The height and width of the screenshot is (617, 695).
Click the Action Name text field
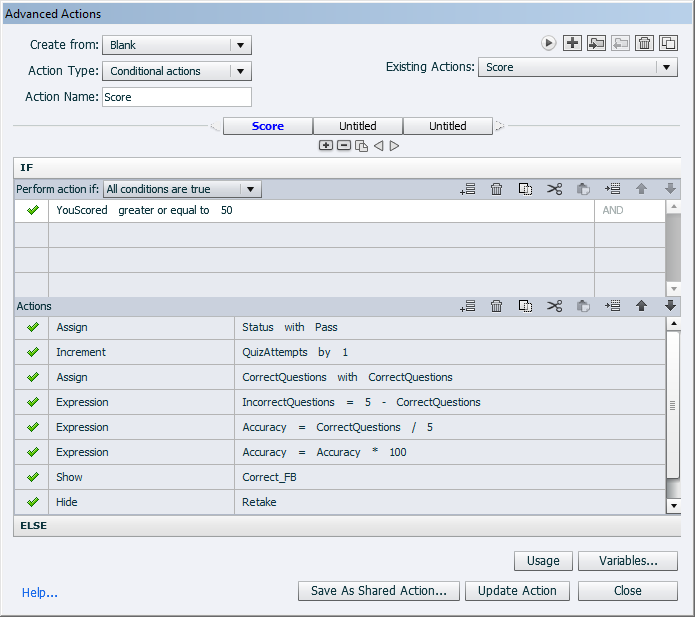click(177, 97)
